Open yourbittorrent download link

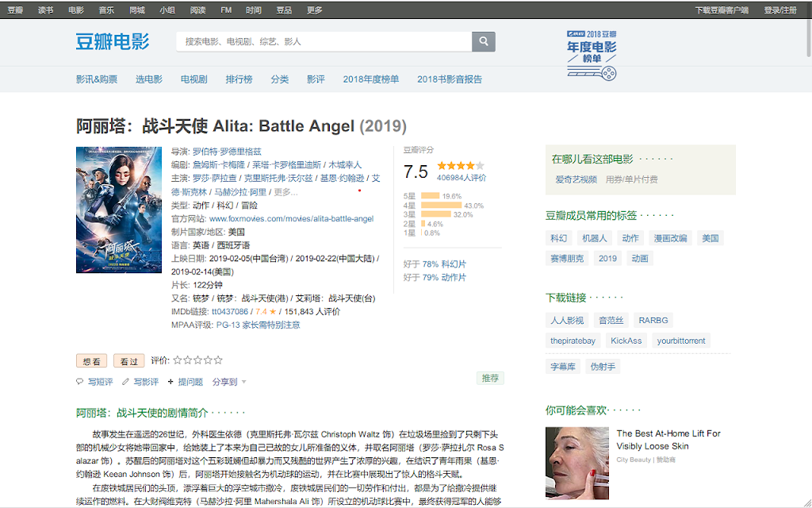coord(681,341)
